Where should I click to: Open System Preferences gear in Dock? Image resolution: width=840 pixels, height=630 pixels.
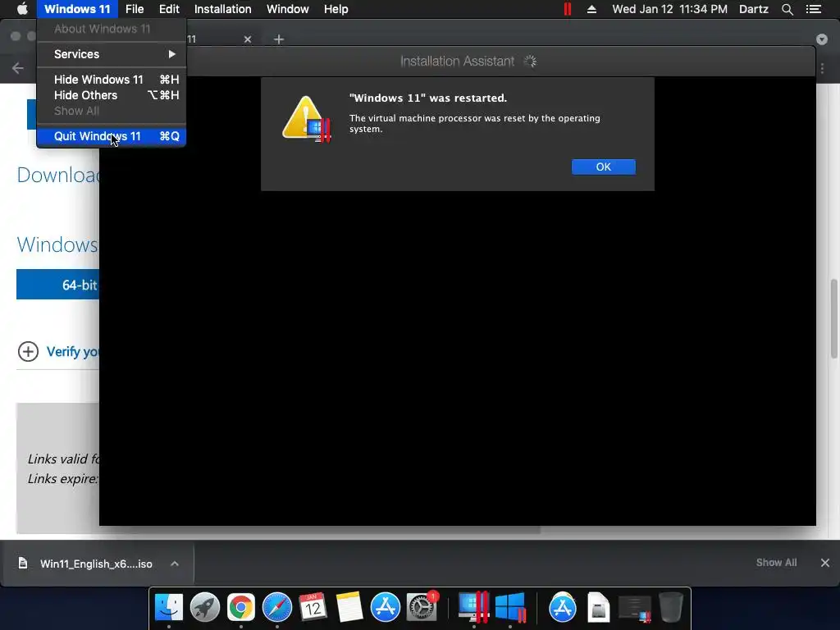pyautogui.click(x=422, y=608)
